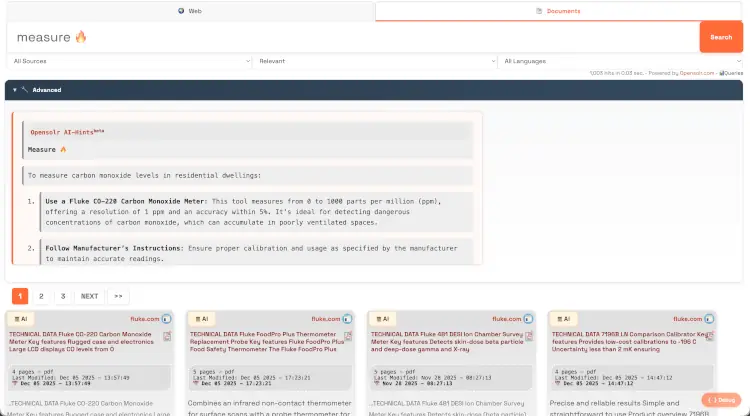Click AI badge on 481 DESI Ion Chamber card
This screenshot has height=416, width=750.
click(383, 319)
